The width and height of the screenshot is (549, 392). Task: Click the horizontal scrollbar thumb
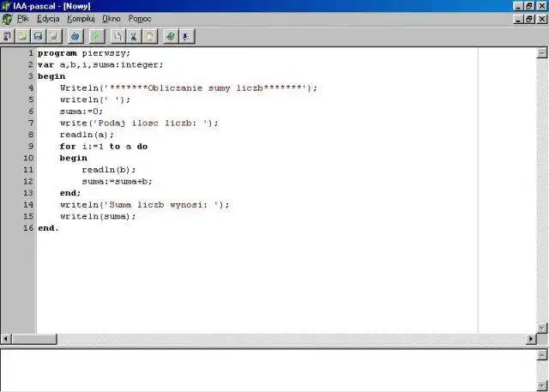[x=34, y=339]
